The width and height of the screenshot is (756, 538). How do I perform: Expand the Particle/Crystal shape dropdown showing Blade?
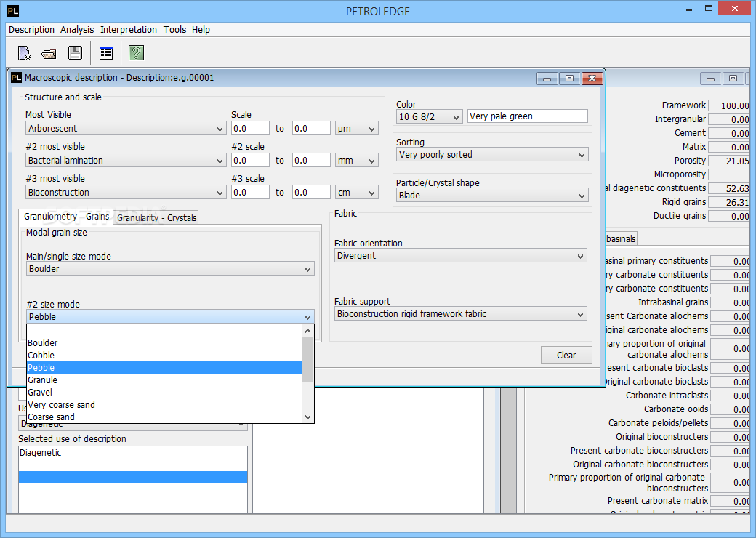(492, 196)
